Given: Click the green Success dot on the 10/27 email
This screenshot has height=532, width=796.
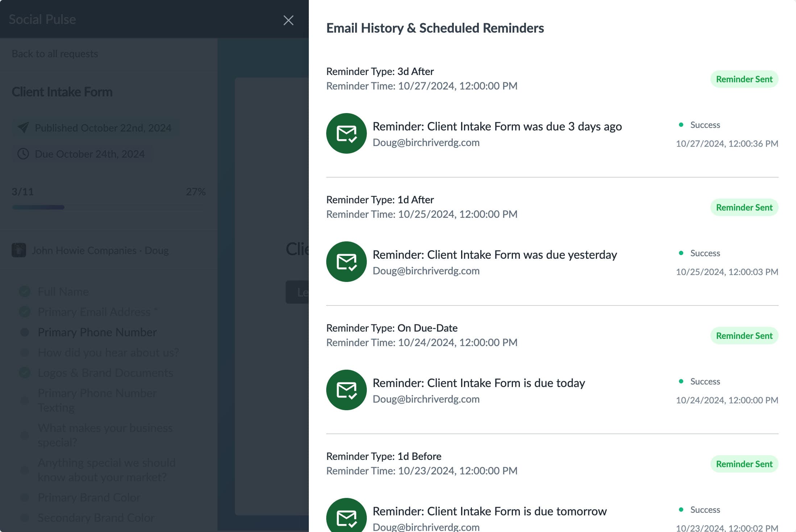Looking at the screenshot, I should click(x=682, y=125).
